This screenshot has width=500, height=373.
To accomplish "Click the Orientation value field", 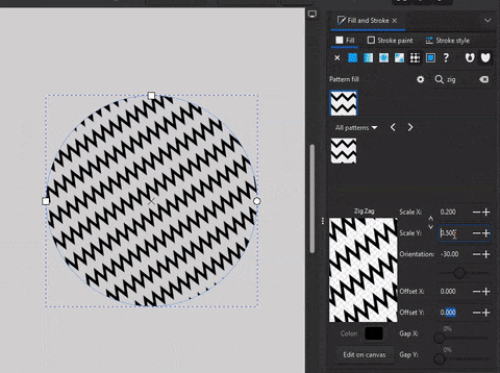I will coord(453,254).
